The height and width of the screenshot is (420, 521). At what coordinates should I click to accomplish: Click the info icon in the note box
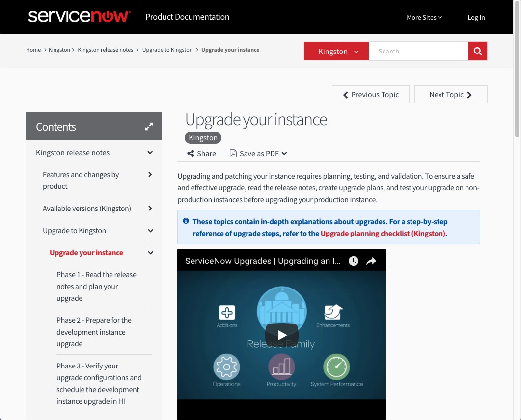(x=186, y=221)
